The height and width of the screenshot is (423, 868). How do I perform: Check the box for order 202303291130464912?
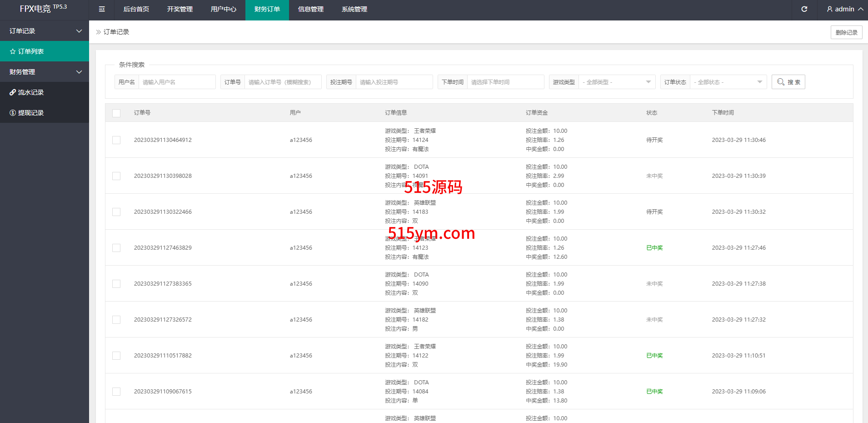pos(116,140)
